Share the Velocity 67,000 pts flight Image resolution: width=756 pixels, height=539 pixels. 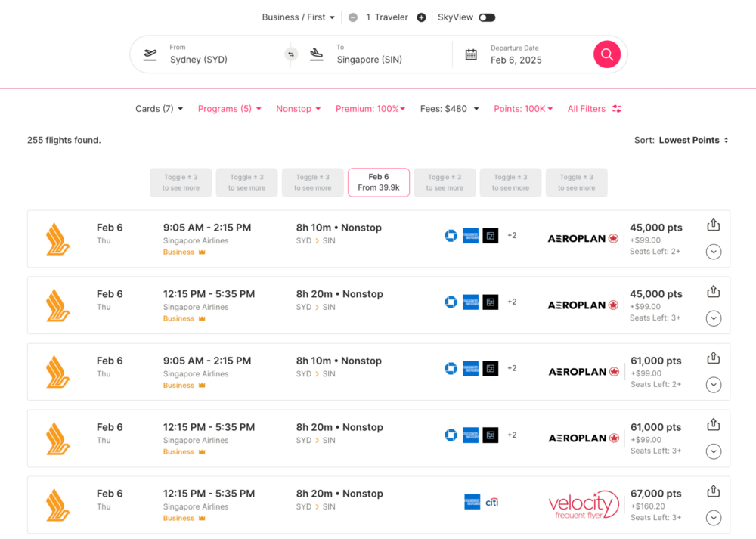pyautogui.click(x=713, y=491)
